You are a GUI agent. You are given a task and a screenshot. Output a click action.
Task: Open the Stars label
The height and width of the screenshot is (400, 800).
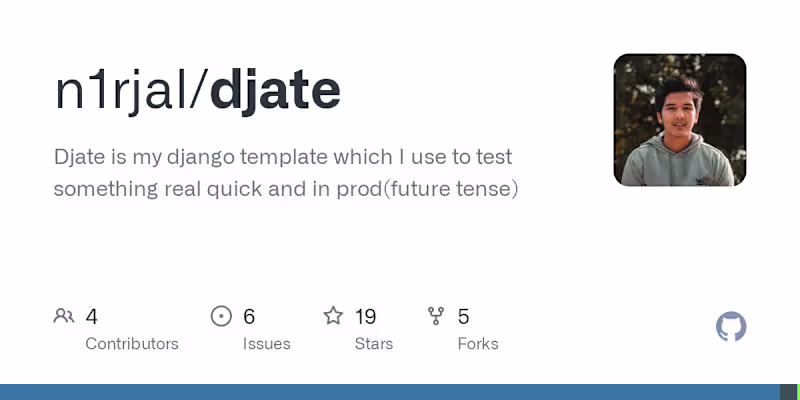click(x=374, y=344)
